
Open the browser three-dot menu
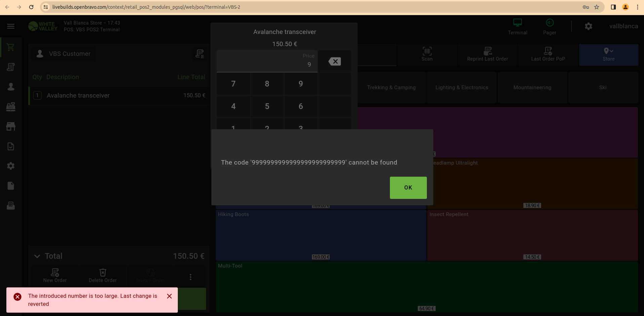[638, 7]
